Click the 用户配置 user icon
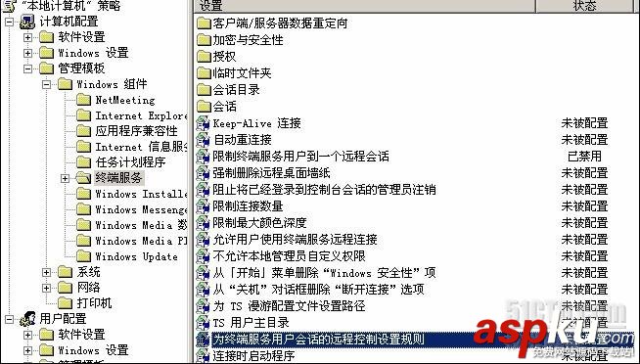This screenshot has width=640, height=364. (27, 319)
